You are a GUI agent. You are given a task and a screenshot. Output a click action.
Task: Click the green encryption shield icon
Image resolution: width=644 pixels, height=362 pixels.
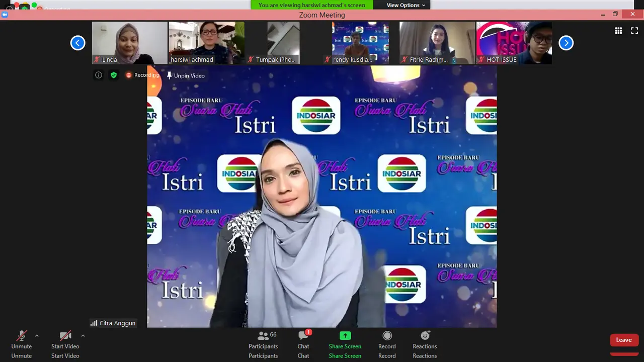click(114, 75)
